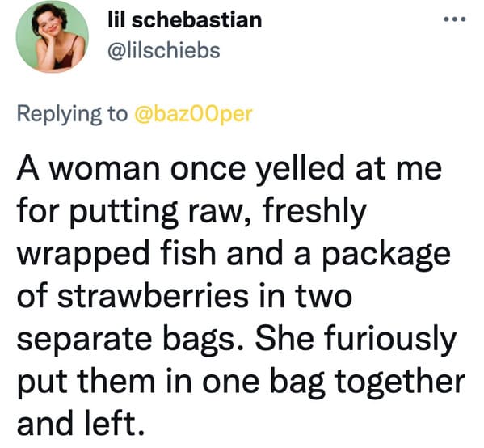Click the word "freshly" in the tweet
The height and width of the screenshot is (448, 484).
tap(314, 213)
